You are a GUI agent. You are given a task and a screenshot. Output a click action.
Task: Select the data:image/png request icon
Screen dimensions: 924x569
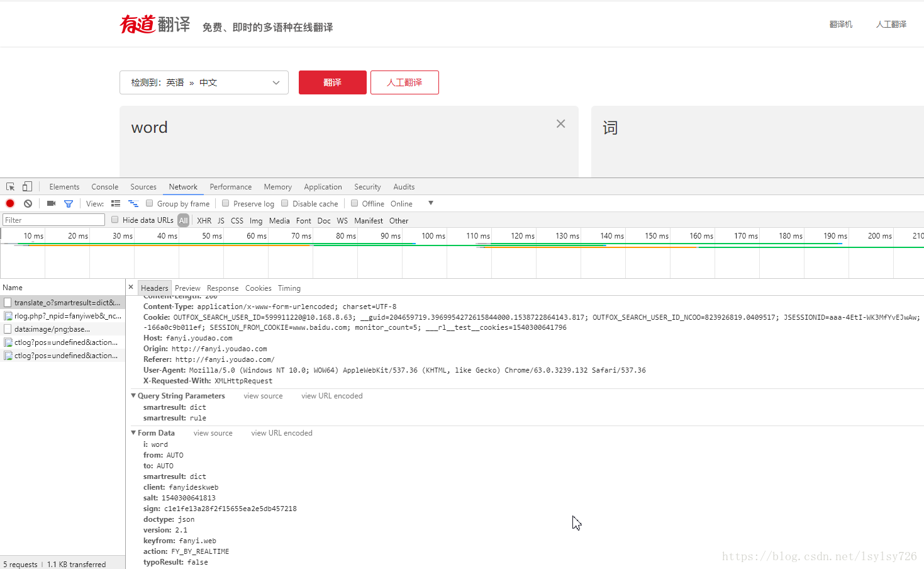pos(8,329)
